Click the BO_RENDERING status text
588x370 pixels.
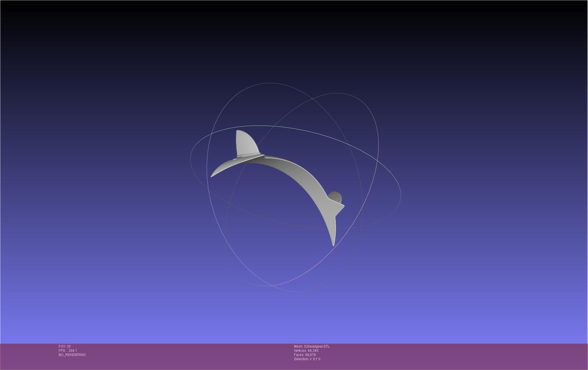tap(72, 355)
